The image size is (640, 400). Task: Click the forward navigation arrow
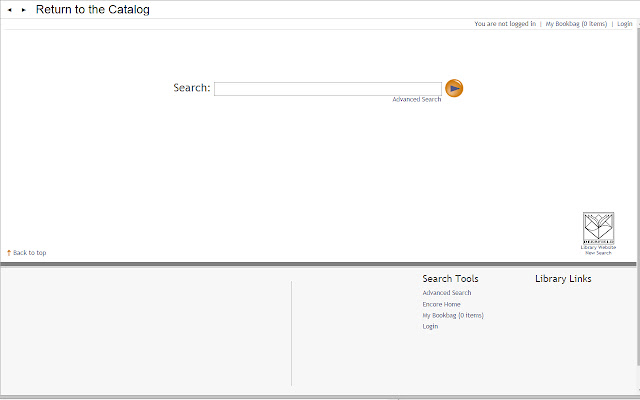click(24, 10)
